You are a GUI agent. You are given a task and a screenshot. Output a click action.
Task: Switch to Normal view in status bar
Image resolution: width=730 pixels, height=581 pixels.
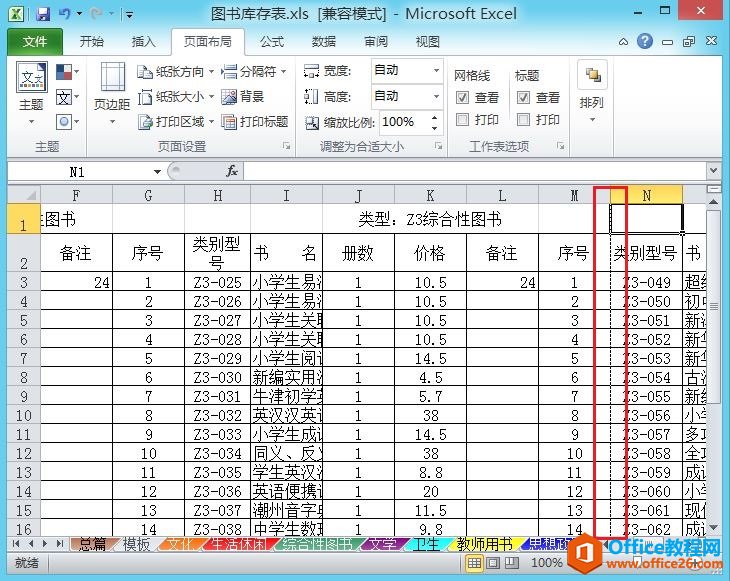[x=474, y=563]
